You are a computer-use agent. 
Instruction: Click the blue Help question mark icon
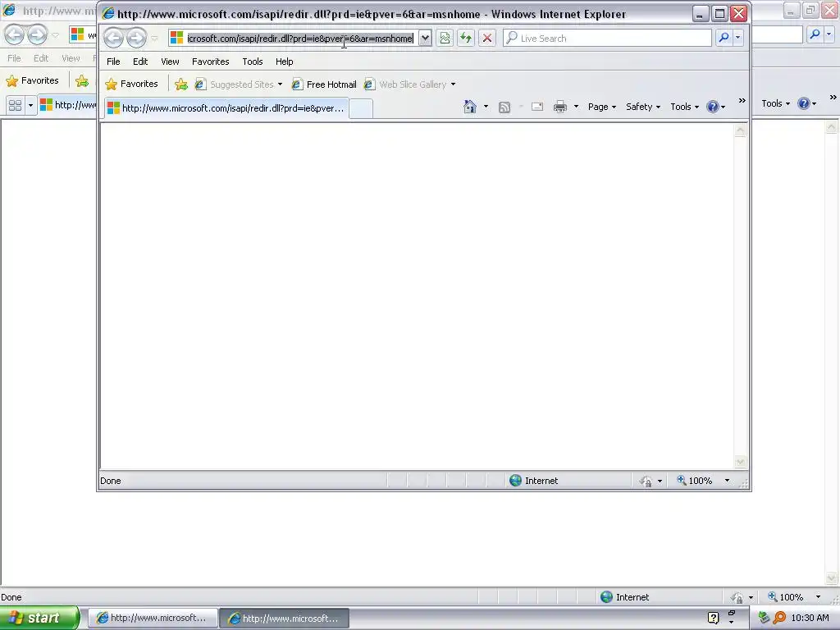713,107
